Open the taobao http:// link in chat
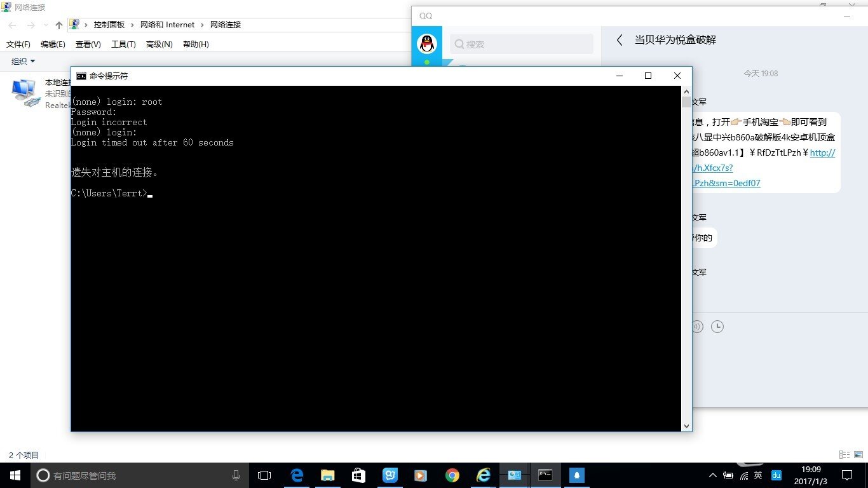Viewport: 868px width, 488px height. tap(822, 152)
